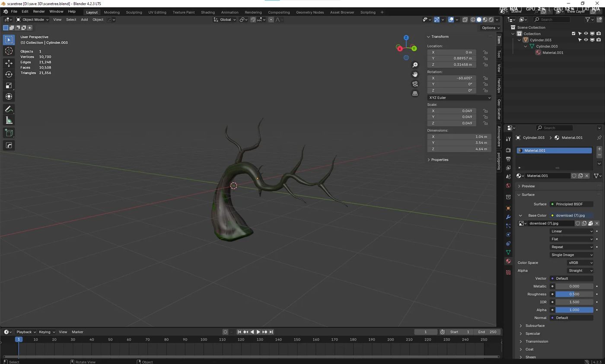Open the Object properties tab
This screenshot has width=605, height=364.
coord(508,208)
